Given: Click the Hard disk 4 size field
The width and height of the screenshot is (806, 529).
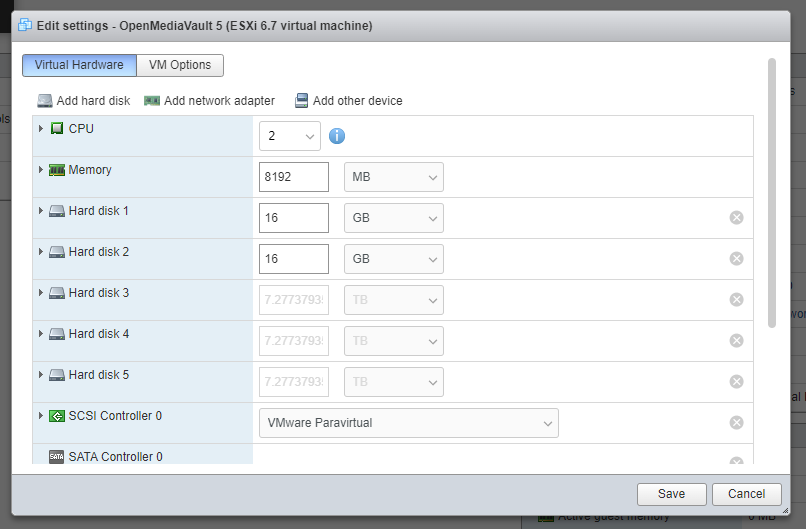Looking at the screenshot, I should (x=294, y=341).
